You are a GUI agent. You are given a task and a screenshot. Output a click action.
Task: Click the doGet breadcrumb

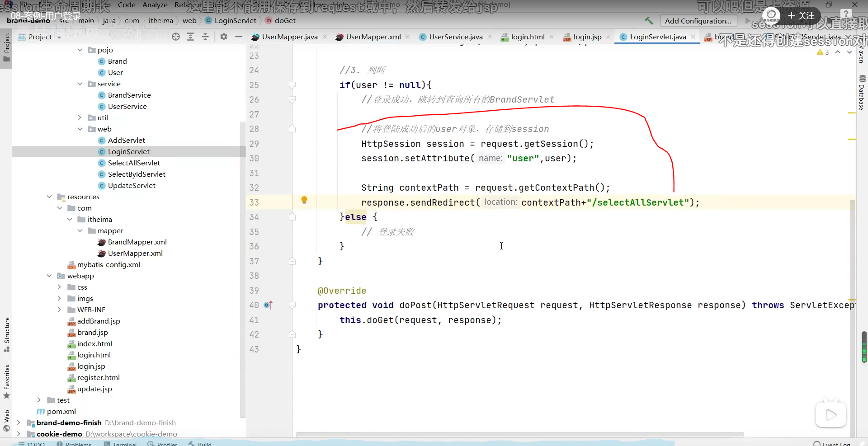pos(281,20)
